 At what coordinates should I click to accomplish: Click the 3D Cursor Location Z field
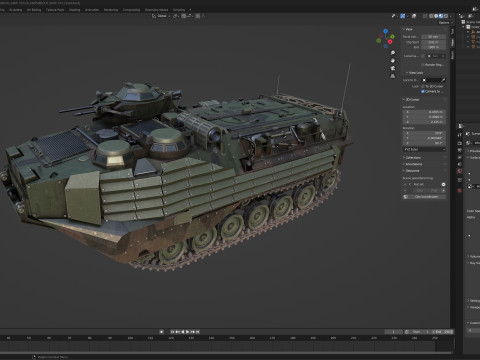click(x=424, y=122)
